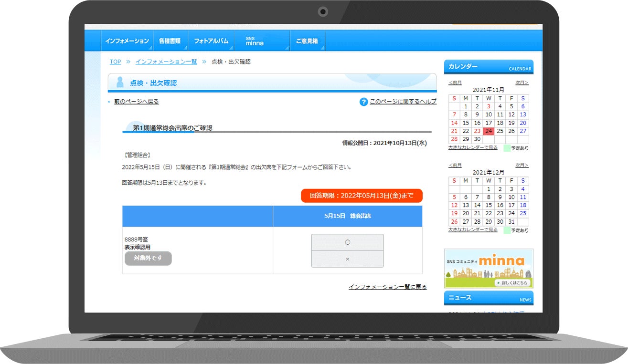
Task: Click the ニュース panel header
Action: click(489, 298)
